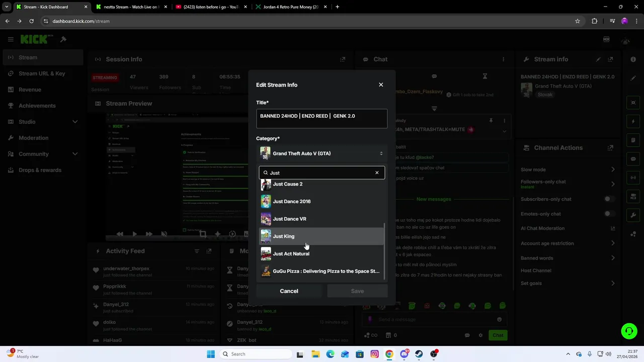Screen dimensions: 644x362
Task: Click green support headset button
Action: coord(629,331)
